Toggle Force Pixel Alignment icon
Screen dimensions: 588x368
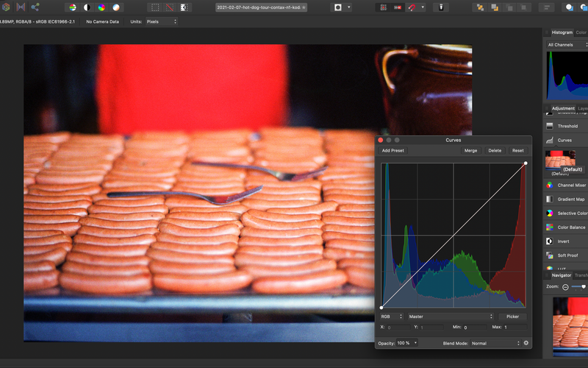coord(383,7)
